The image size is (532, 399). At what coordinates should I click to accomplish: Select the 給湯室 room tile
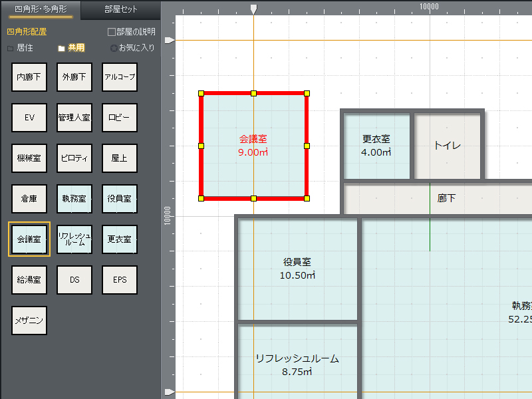point(29,280)
